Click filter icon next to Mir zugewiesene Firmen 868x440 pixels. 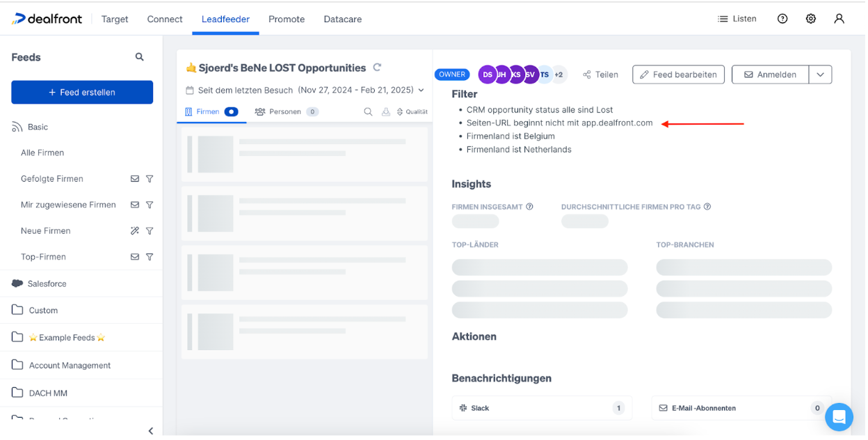150,205
